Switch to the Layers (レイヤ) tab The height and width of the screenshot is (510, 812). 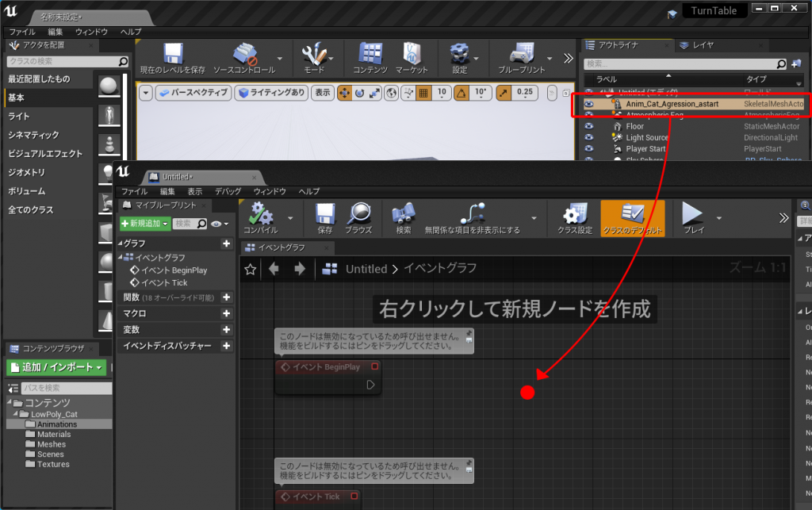pyautogui.click(x=703, y=45)
